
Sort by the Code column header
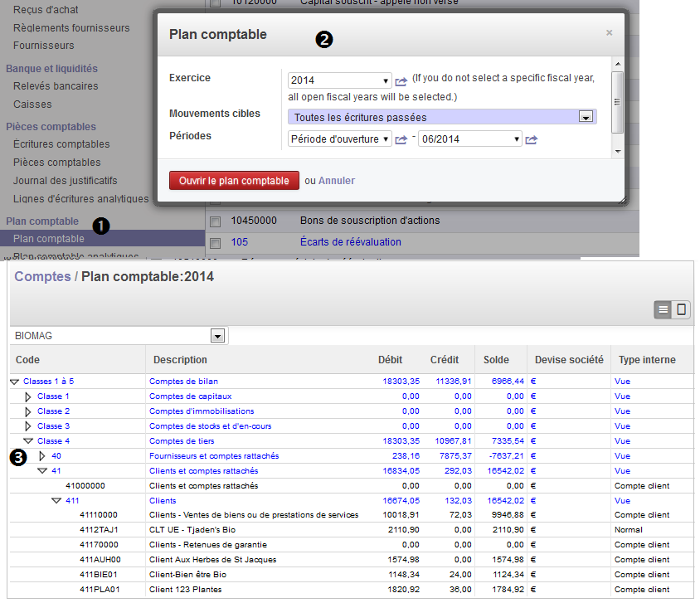click(x=27, y=360)
